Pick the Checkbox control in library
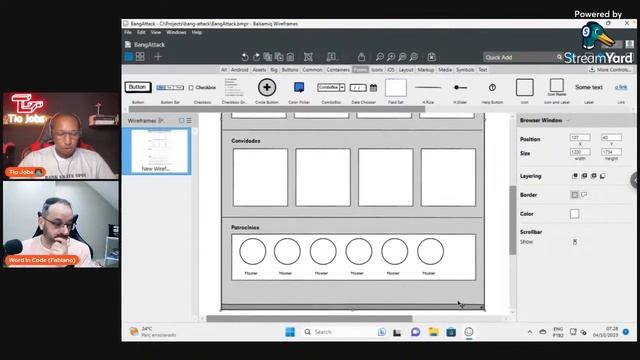 [202, 87]
